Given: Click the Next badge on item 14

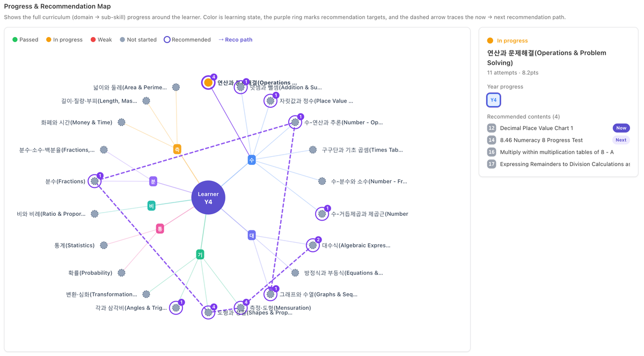Looking at the screenshot, I should coord(621,140).
